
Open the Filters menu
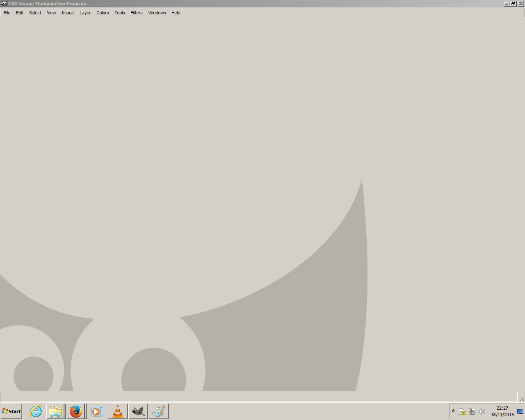tap(137, 13)
